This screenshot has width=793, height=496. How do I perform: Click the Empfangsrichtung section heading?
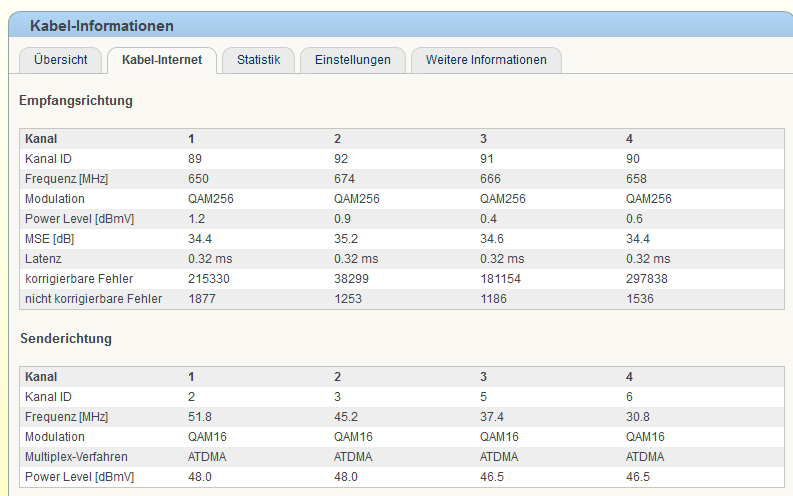click(x=76, y=101)
